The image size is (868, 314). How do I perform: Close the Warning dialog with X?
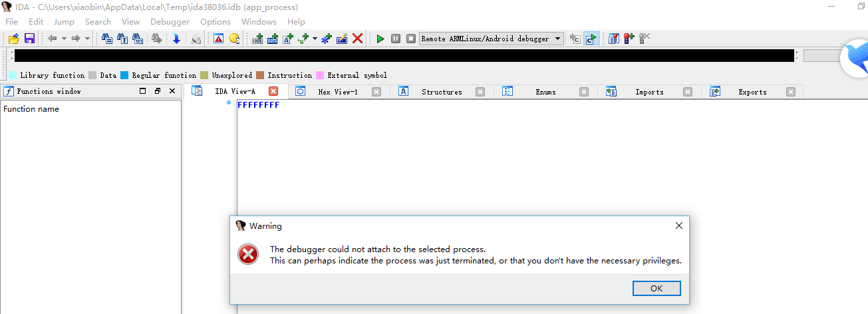point(678,226)
